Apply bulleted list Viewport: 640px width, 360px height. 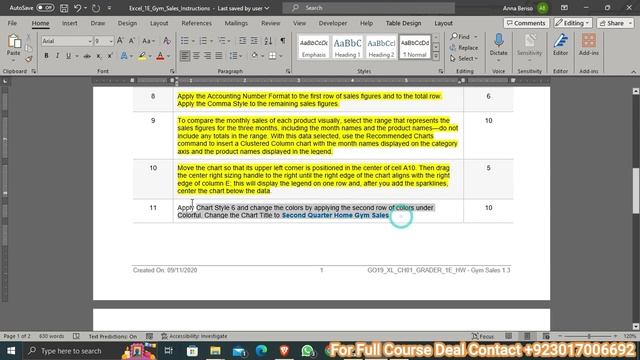click(184, 41)
